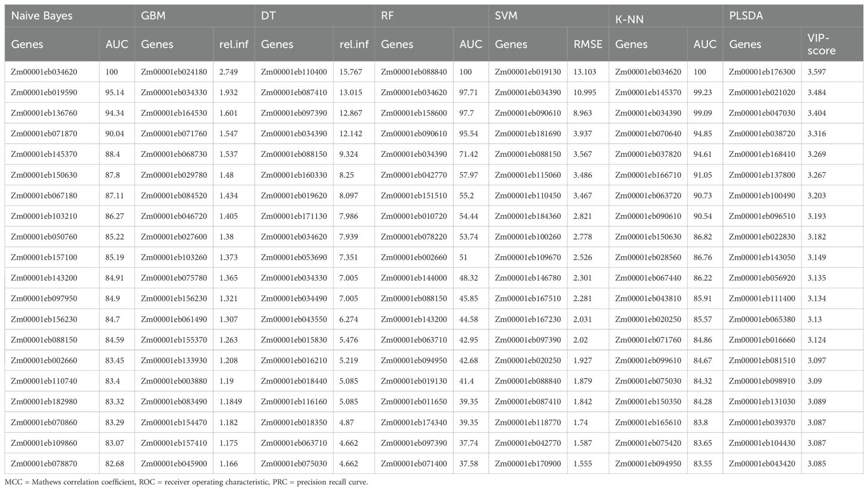Click the DT header cell
The width and height of the screenshot is (868, 491).
coord(315,16)
